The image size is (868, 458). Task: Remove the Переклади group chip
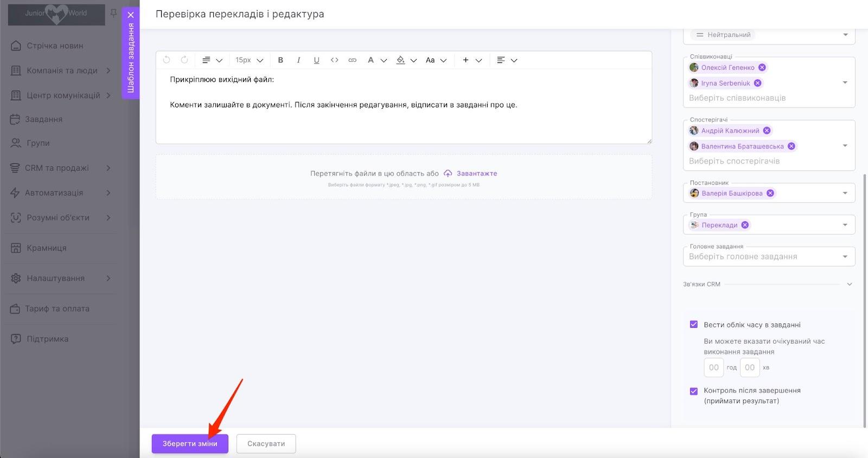745,225
